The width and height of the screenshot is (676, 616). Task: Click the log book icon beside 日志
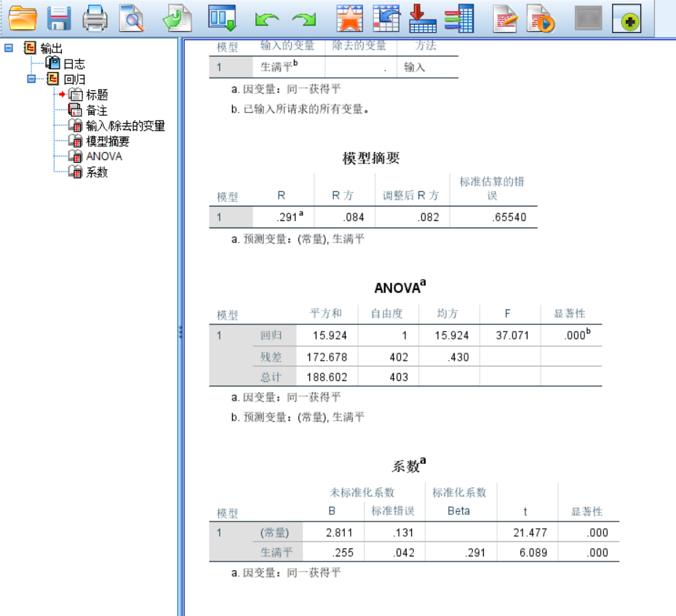[x=53, y=63]
